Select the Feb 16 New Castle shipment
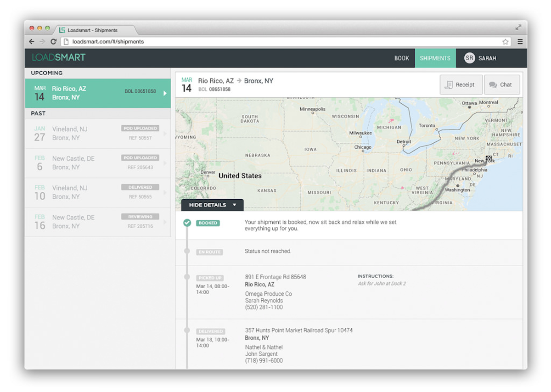The width and height of the screenshot is (551, 392). 92,221
